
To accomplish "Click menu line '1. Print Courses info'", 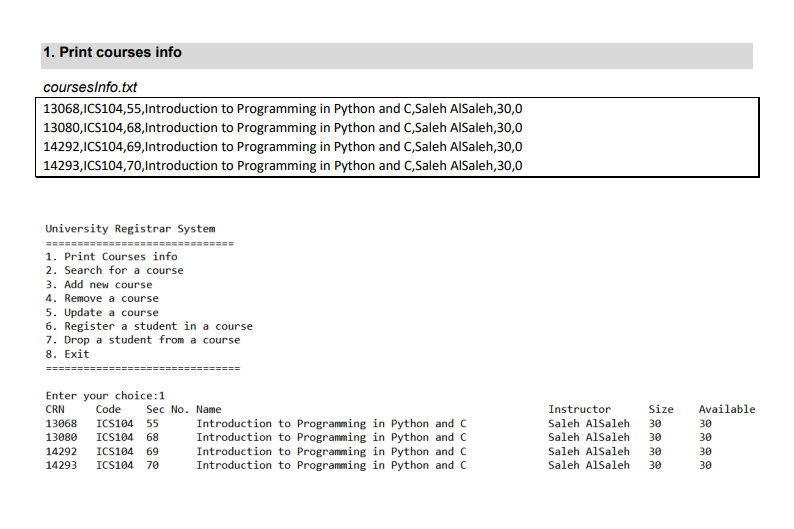I will click(x=111, y=257).
